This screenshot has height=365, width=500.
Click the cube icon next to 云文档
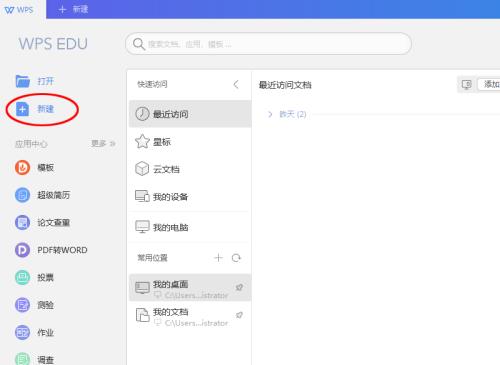point(142,169)
